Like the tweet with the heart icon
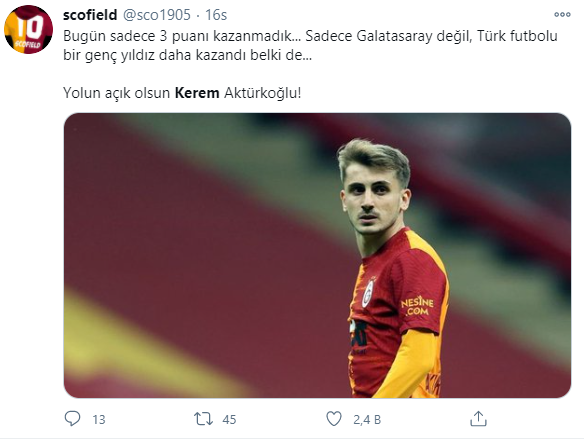The height and width of the screenshot is (440, 584). [x=334, y=419]
